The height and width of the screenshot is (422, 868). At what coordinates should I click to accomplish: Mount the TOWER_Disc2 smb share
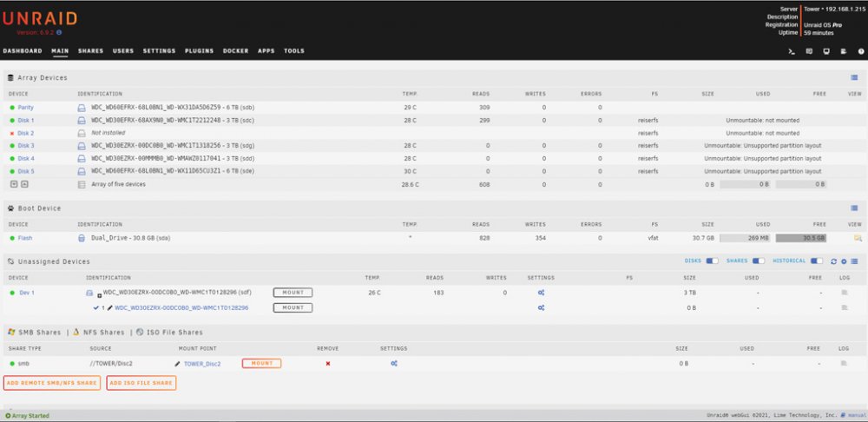pos(262,364)
